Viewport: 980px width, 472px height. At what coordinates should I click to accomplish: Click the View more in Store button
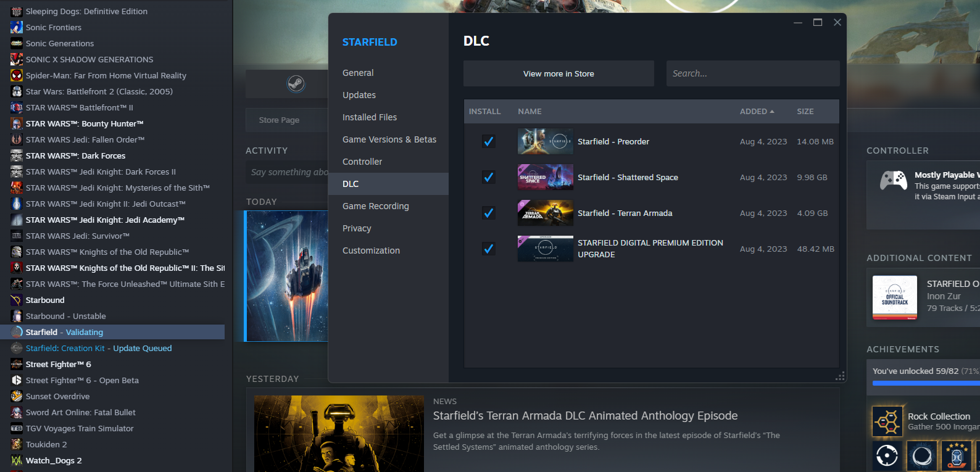(x=559, y=73)
